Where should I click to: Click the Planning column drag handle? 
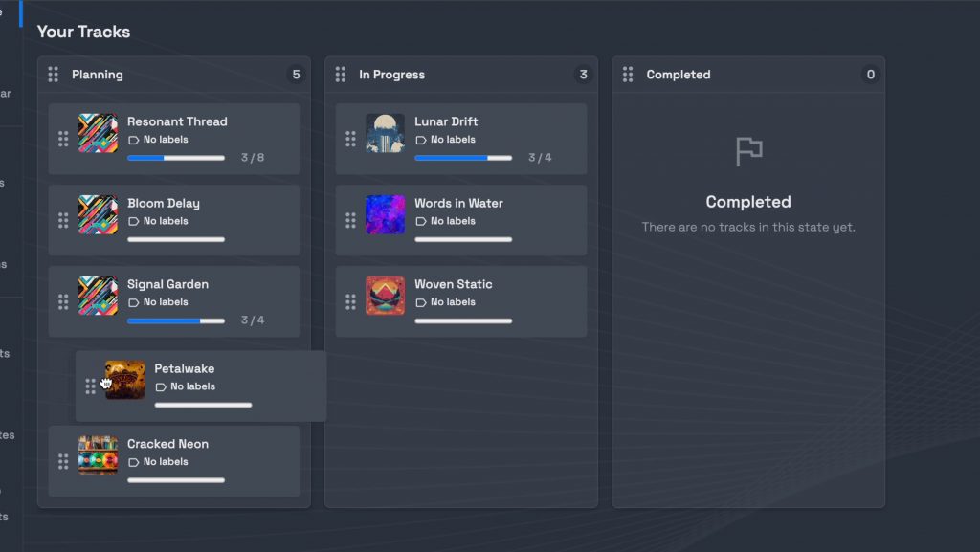[x=54, y=75]
